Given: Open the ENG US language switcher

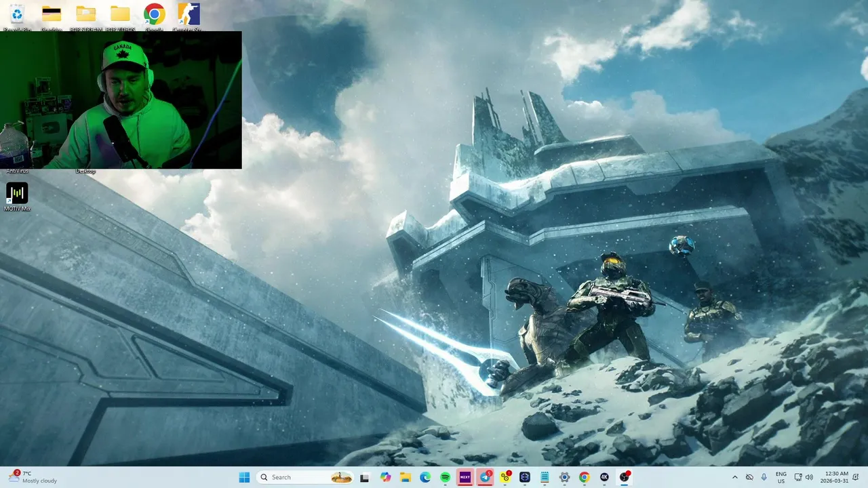Looking at the screenshot, I should 781,477.
